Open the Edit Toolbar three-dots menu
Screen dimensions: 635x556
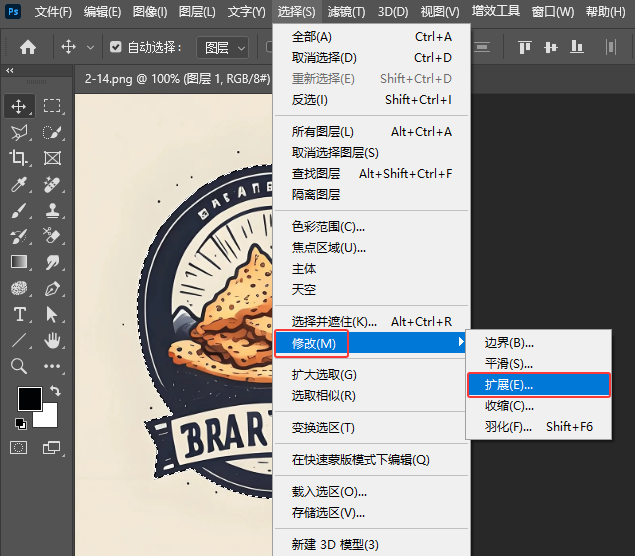52,366
